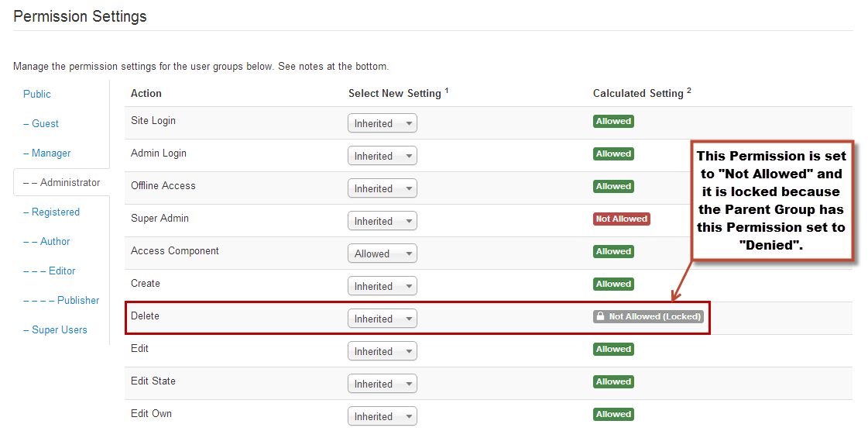Viewport: 868px width, 431px height.
Task: Click the Allowed badge for Offline Access
Action: tap(613, 186)
